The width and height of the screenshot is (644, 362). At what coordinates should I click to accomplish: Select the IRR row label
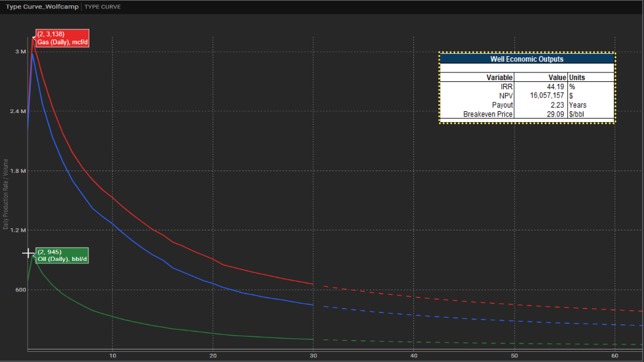click(506, 87)
